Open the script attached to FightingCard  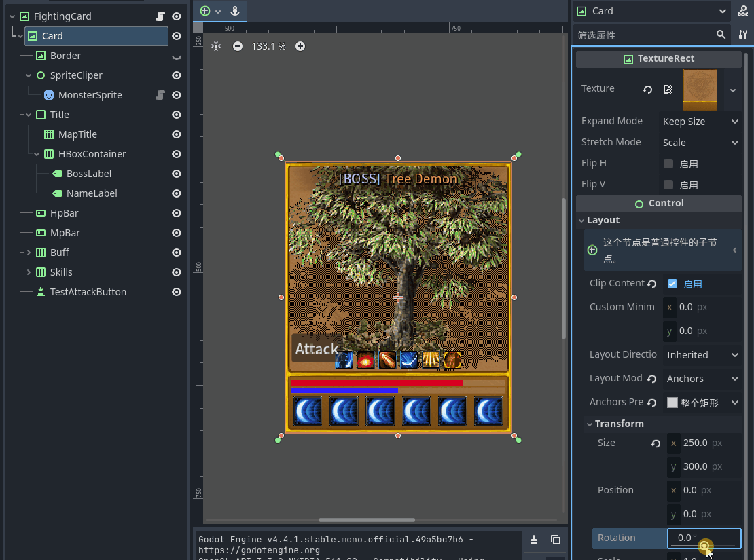tap(160, 16)
